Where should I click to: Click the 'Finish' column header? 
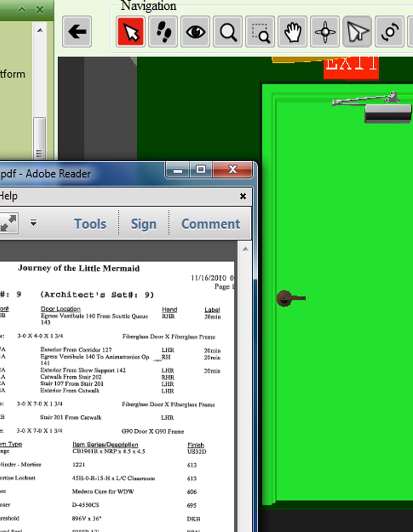196,445
